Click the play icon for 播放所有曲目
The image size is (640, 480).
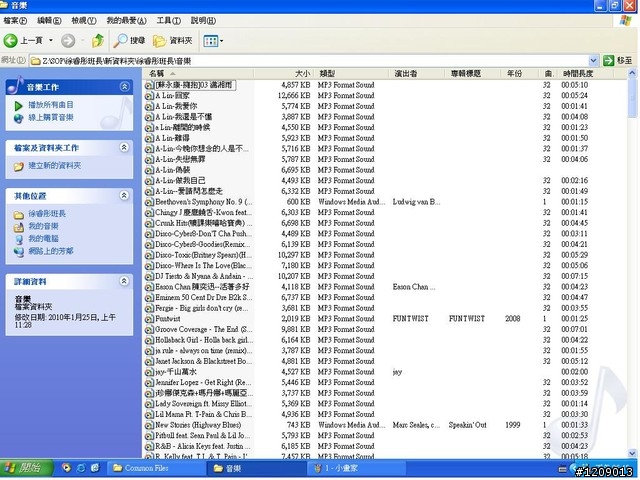tap(18, 106)
